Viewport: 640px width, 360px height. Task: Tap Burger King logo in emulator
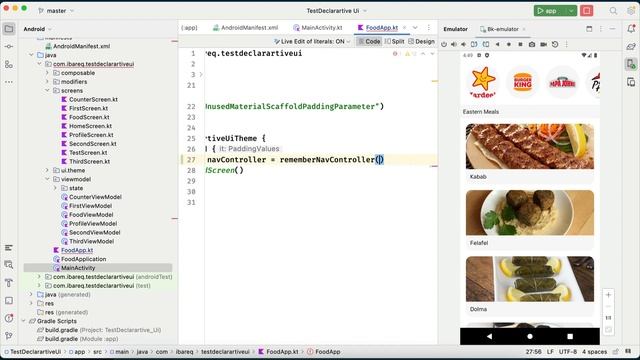522,82
